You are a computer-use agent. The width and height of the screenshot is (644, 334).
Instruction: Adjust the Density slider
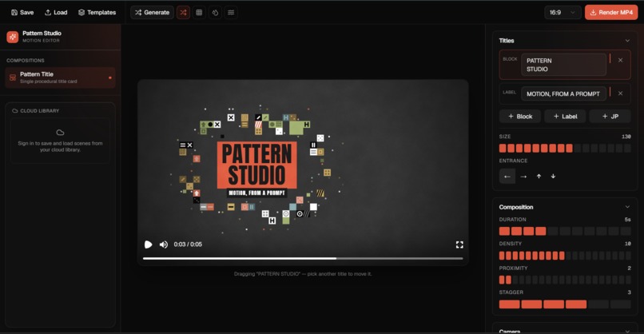[565, 256]
